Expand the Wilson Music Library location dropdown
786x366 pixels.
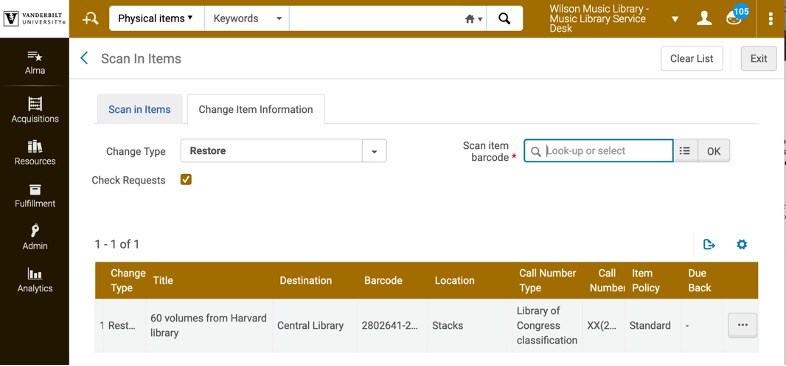pos(675,19)
